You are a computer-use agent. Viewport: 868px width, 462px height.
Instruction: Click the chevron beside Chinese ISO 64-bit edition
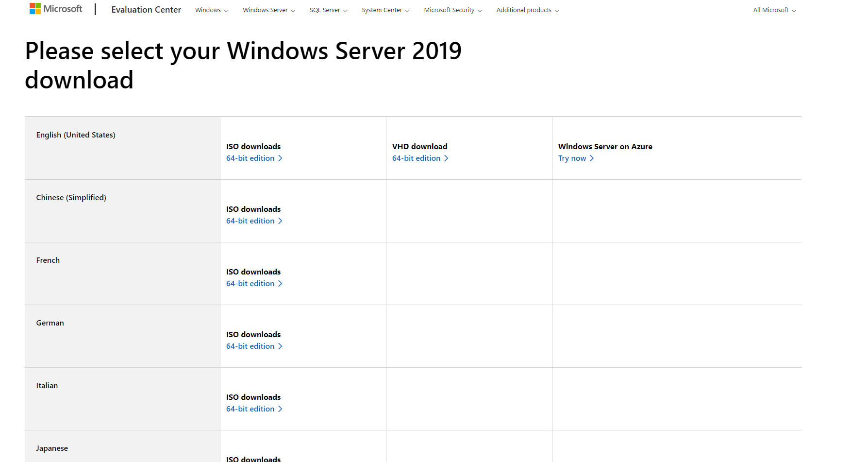(281, 221)
